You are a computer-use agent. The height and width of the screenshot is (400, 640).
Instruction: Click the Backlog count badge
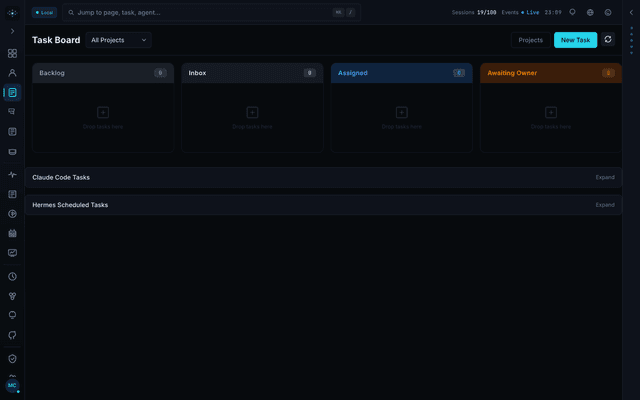tap(160, 73)
